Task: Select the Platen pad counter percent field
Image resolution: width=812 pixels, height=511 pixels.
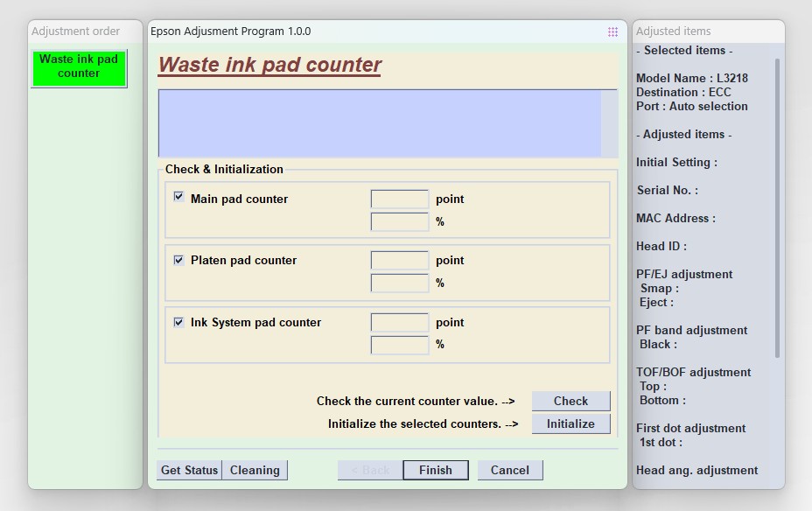Action: click(400, 283)
